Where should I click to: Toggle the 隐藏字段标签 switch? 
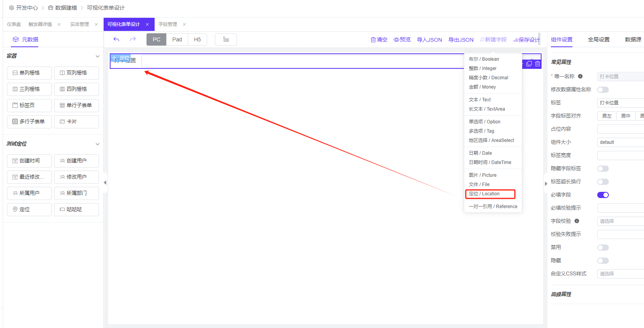(x=603, y=169)
